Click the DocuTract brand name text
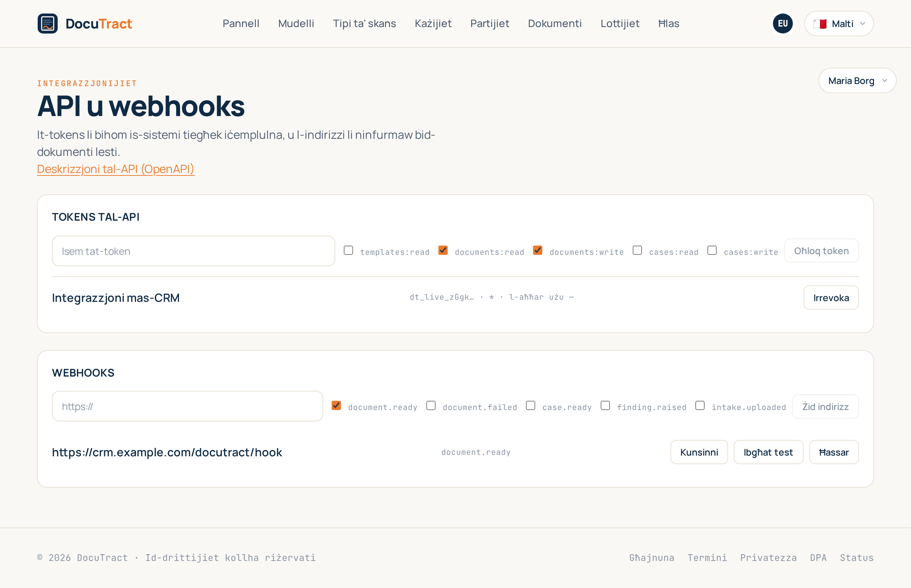 99,24
